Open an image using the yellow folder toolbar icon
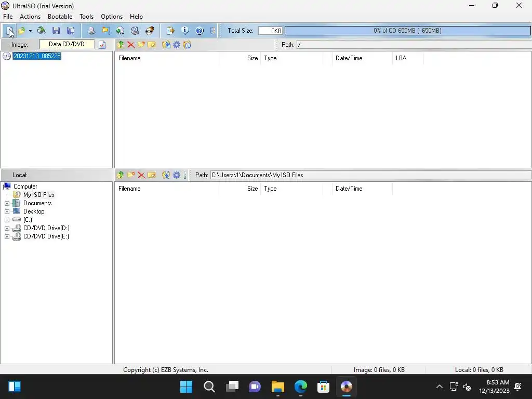 [x=22, y=31]
